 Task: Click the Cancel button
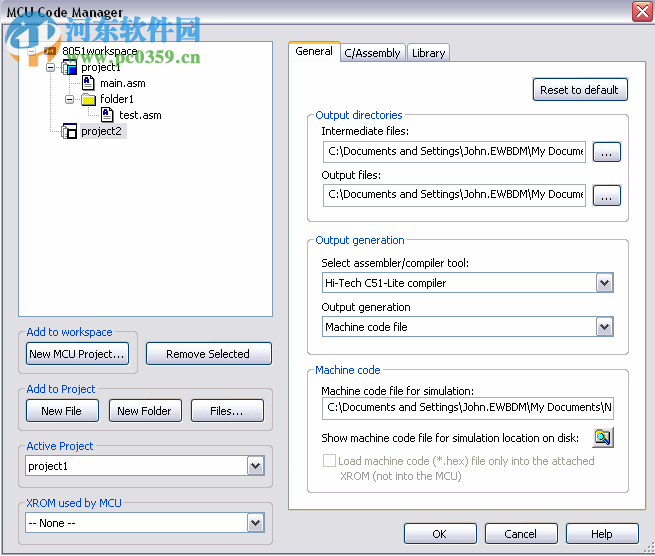click(521, 534)
